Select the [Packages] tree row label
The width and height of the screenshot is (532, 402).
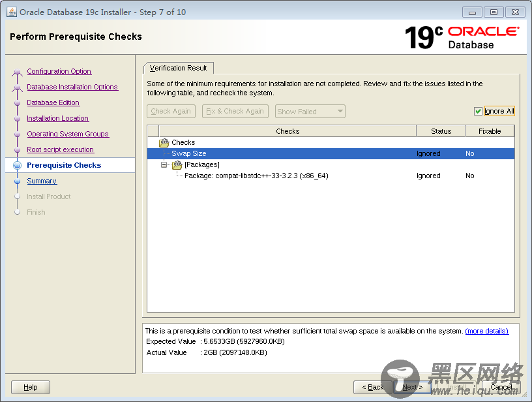tap(202, 164)
